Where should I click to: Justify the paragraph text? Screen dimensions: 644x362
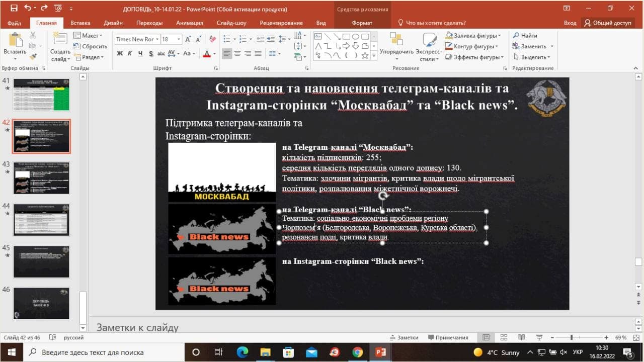(258, 54)
